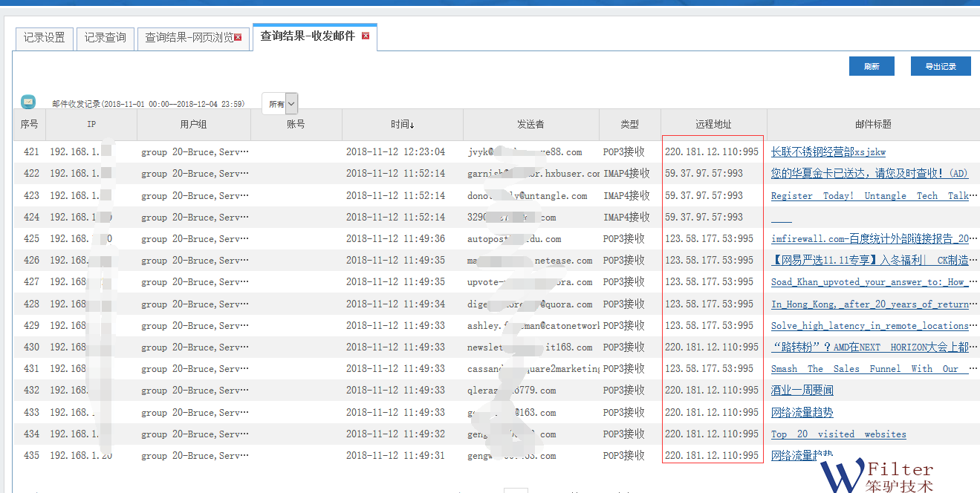Click the 发送者 column header

pyautogui.click(x=530, y=125)
